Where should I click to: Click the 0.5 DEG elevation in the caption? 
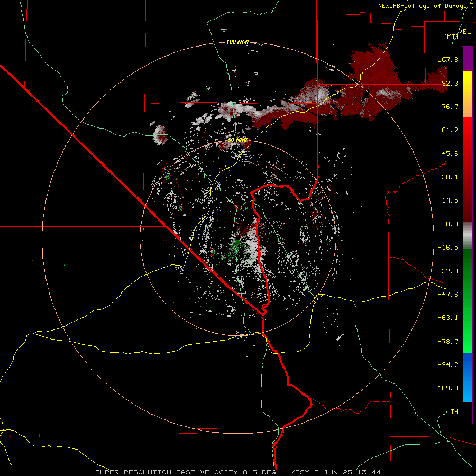259,472
